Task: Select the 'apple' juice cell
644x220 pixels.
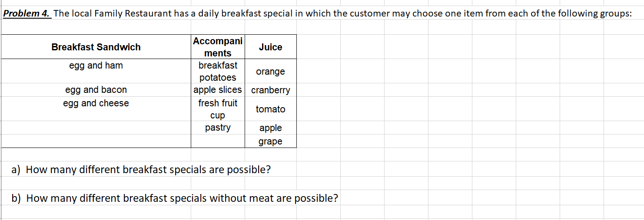Action: [x=270, y=128]
